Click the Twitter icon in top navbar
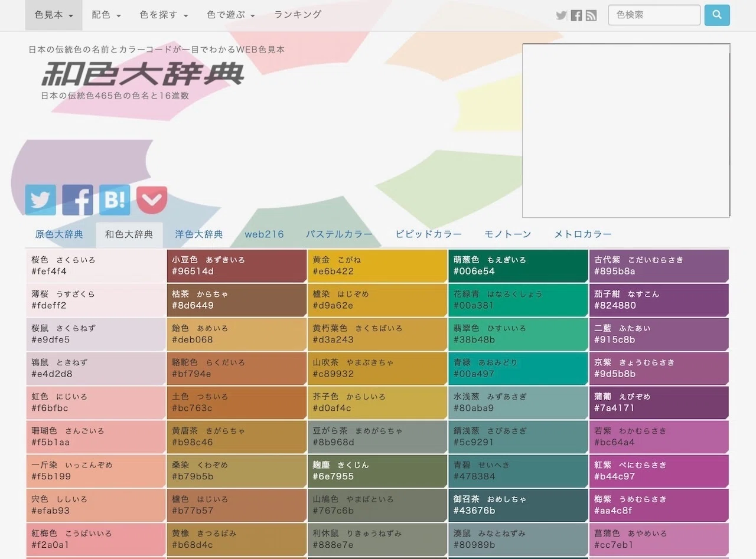The width and height of the screenshot is (756, 559). pyautogui.click(x=561, y=15)
